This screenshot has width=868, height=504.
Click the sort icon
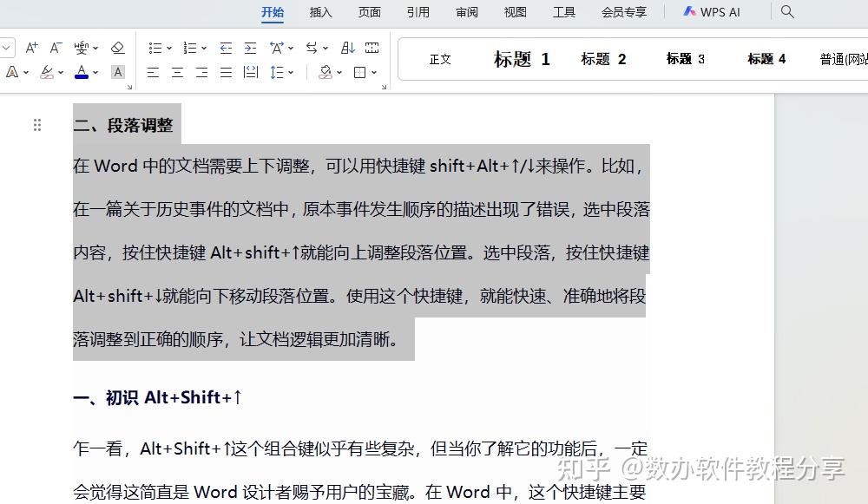coord(348,47)
